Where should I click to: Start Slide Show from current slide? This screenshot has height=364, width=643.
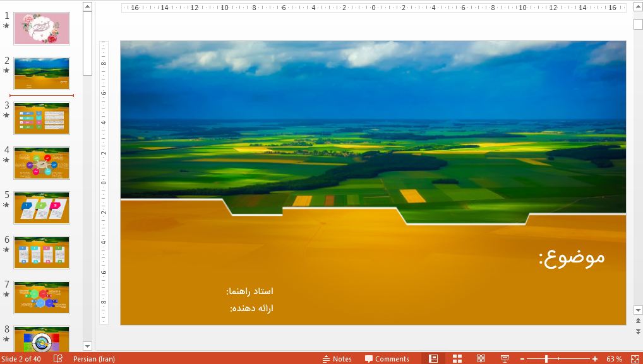pos(504,358)
